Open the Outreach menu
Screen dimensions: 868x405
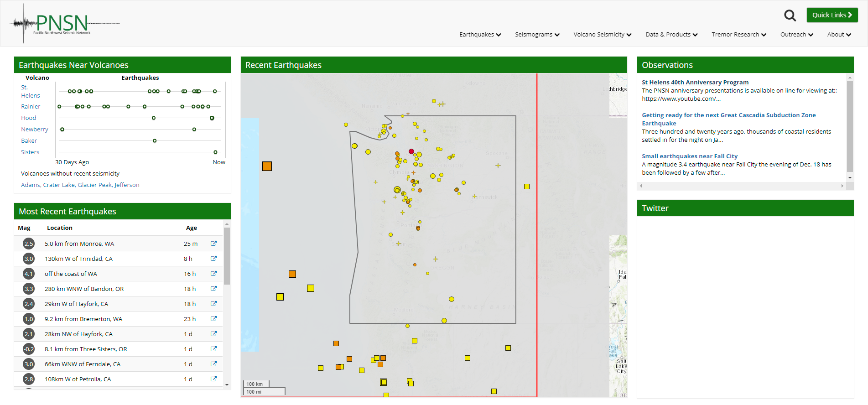point(796,35)
